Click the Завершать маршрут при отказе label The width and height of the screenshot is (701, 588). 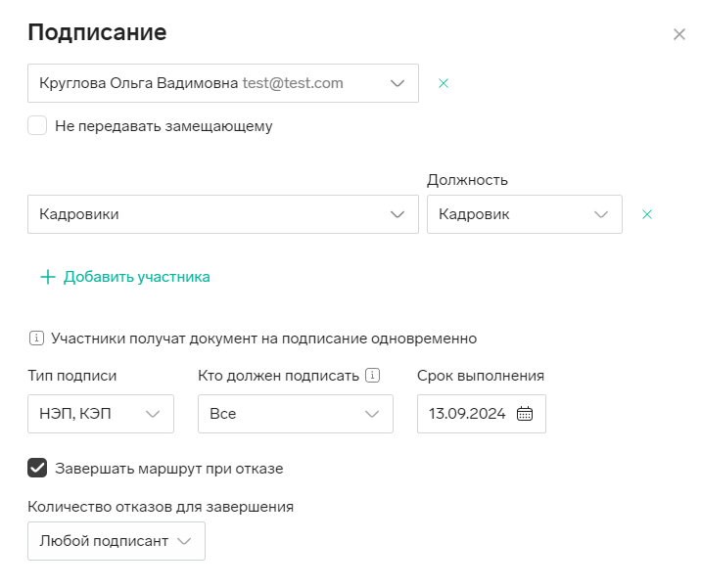(169, 469)
